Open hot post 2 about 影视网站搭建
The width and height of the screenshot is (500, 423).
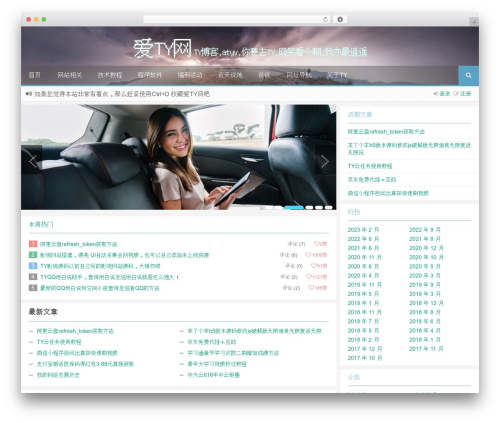124,255
